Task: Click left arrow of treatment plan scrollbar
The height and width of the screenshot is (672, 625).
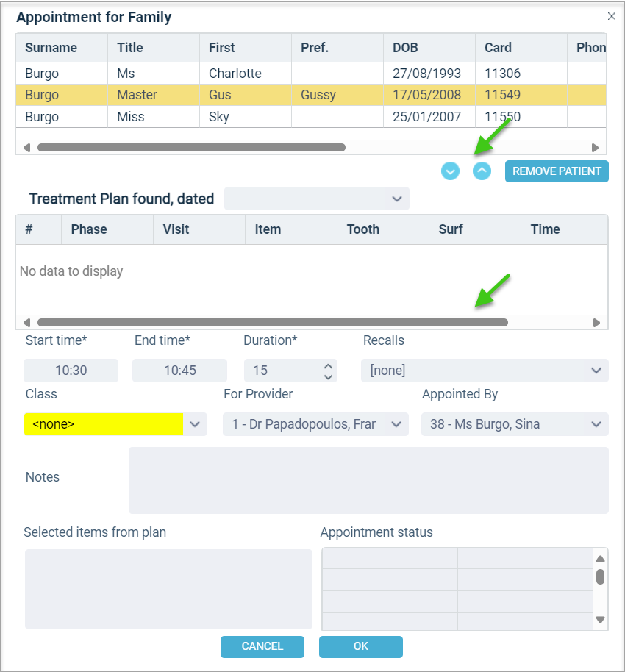Action: tap(26, 323)
